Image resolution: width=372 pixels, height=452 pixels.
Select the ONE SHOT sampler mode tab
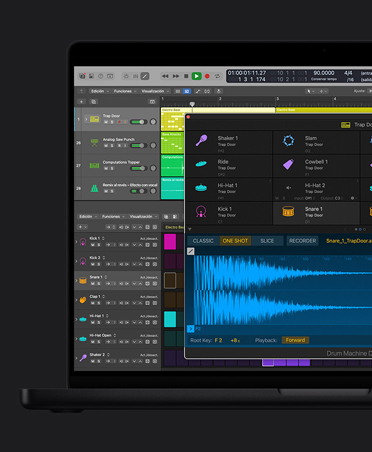(235, 241)
